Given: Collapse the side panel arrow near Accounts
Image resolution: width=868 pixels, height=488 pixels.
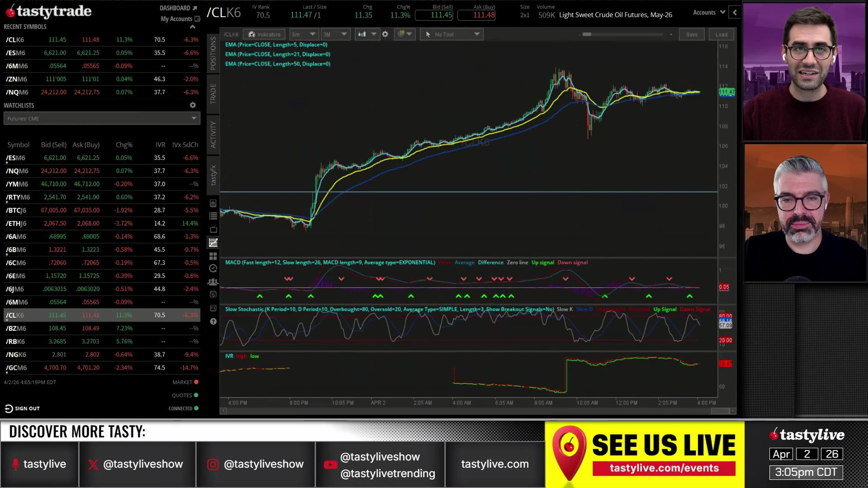Looking at the screenshot, I should [735, 13].
